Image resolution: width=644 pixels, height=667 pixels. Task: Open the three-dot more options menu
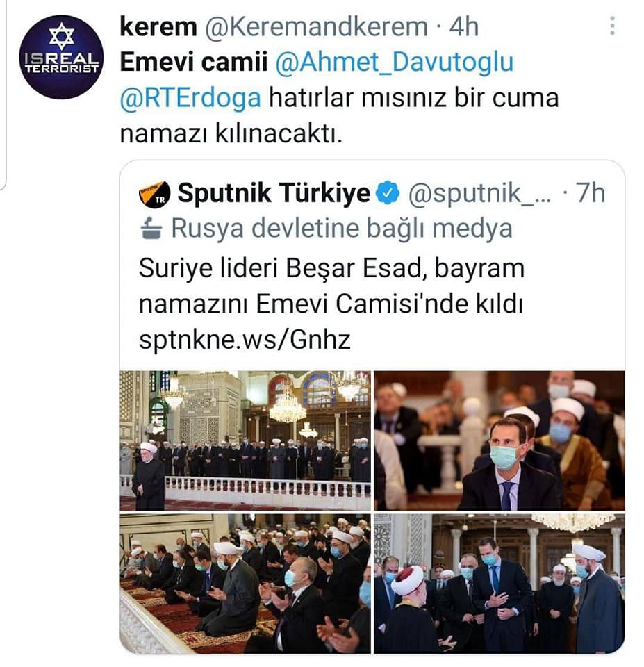pos(611,26)
